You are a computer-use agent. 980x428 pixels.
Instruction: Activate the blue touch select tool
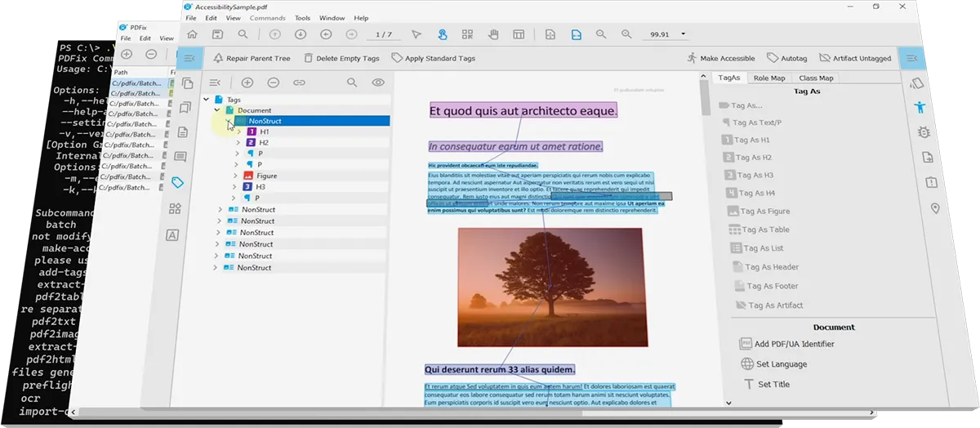coord(442,34)
